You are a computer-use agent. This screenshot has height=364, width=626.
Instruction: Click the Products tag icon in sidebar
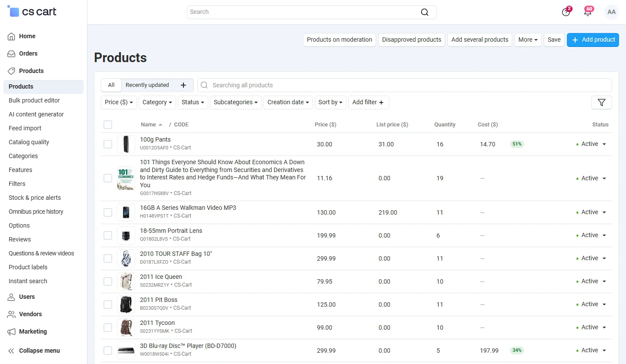click(x=11, y=71)
